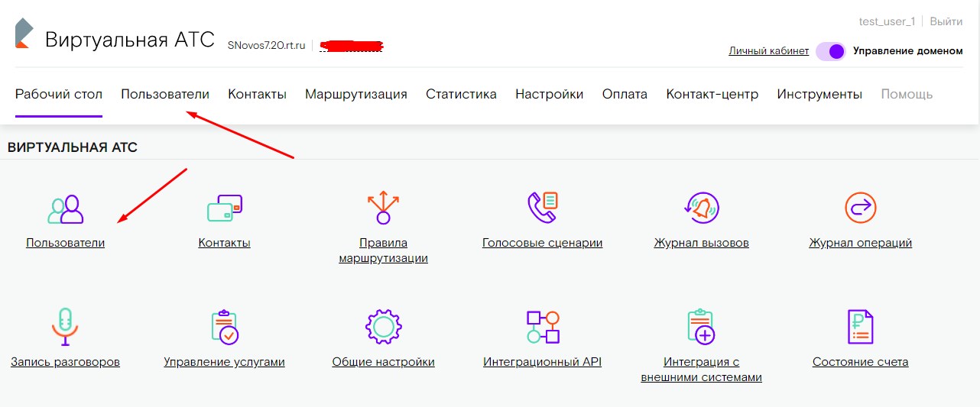Select the Правила маршрутизации arrows icon
The height and width of the screenshot is (407, 980).
(x=383, y=207)
